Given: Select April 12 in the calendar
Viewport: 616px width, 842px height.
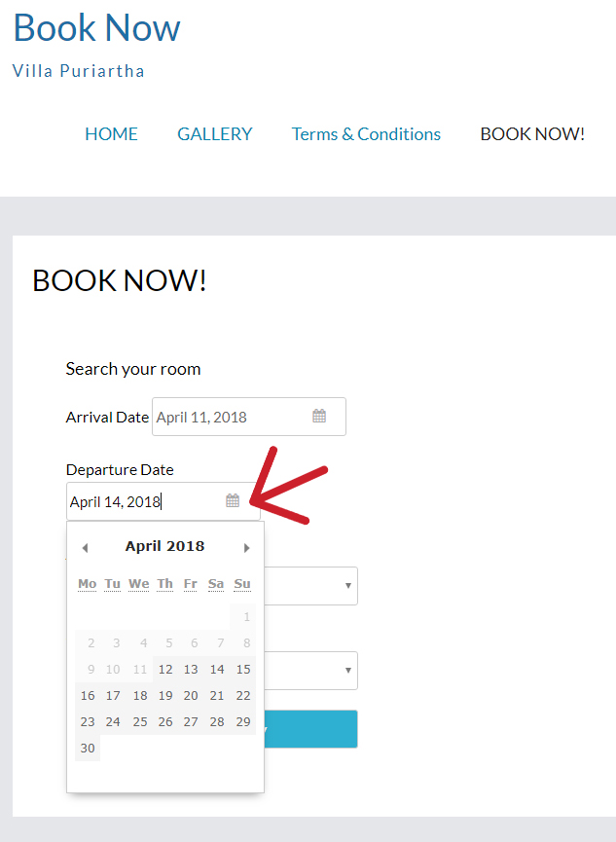Looking at the screenshot, I should [165, 670].
